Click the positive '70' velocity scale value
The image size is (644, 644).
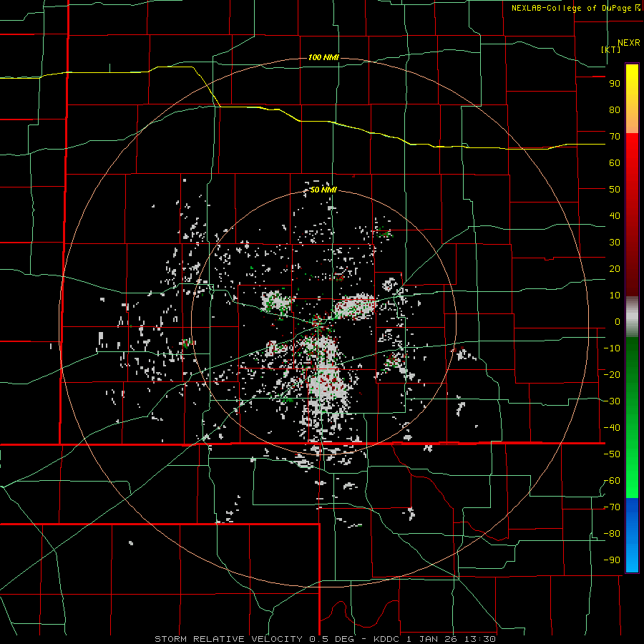coord(615,137)
